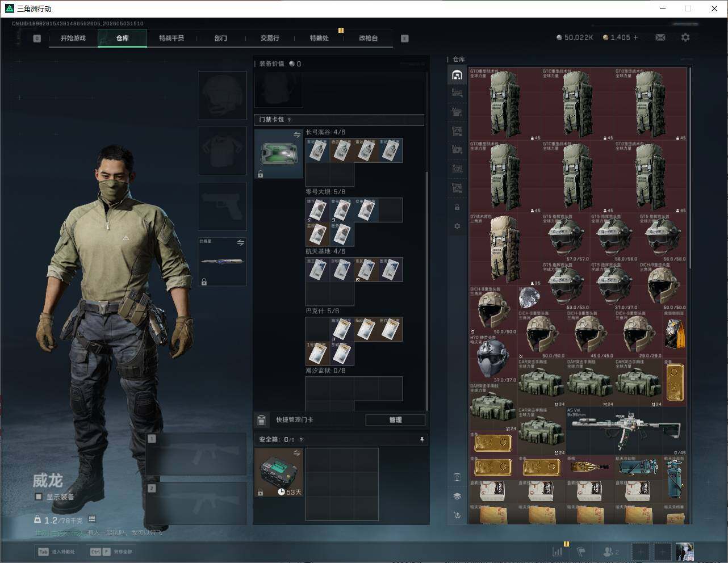
Task: Click the portrait icon above the layers icon
Action: 457,477
